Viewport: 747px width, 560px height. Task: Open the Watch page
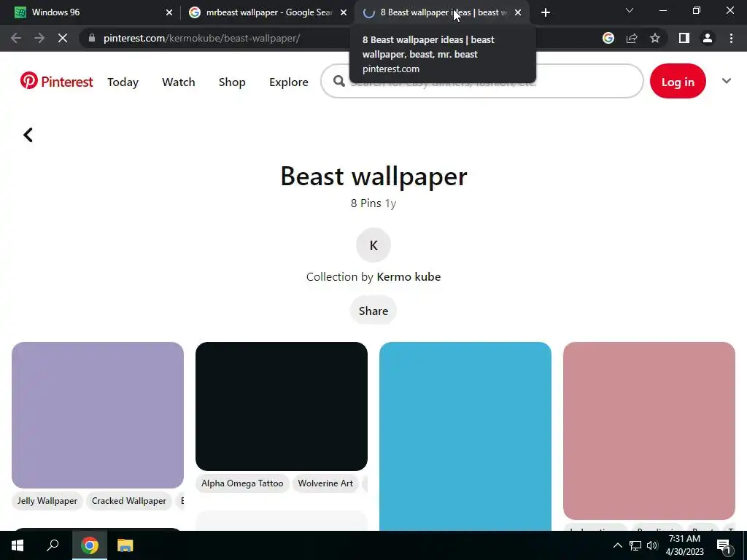tap(179, 82)
